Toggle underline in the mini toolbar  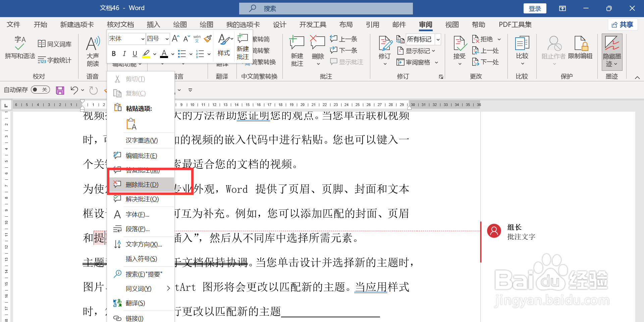pyautogui.click(x=135, y=54)
